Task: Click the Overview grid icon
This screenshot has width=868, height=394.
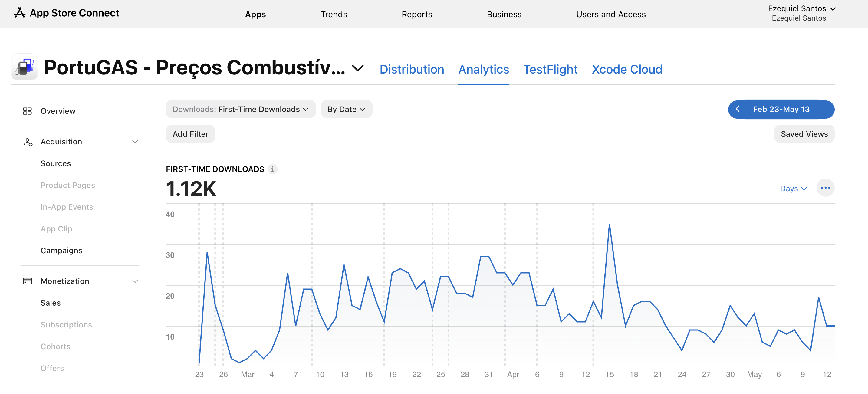Action: coord(27,111)
